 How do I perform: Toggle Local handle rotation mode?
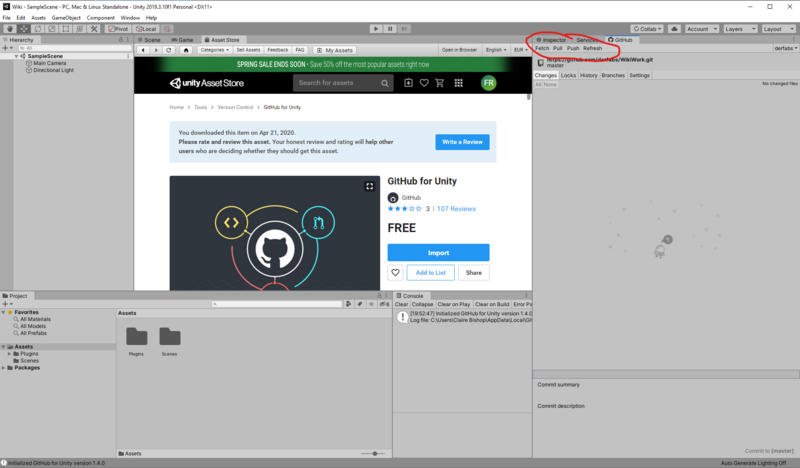[146, 29]
